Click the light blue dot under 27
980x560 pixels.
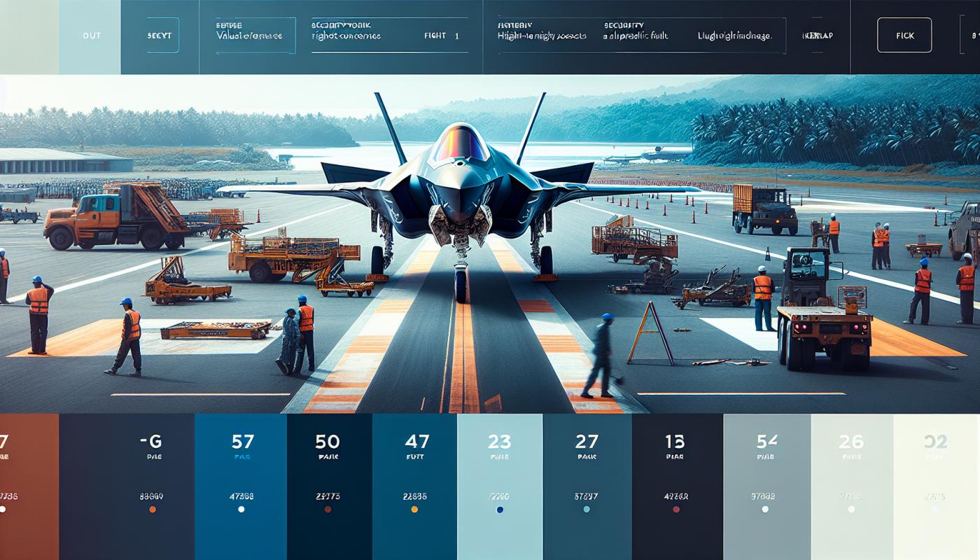(x=587, y=510)
